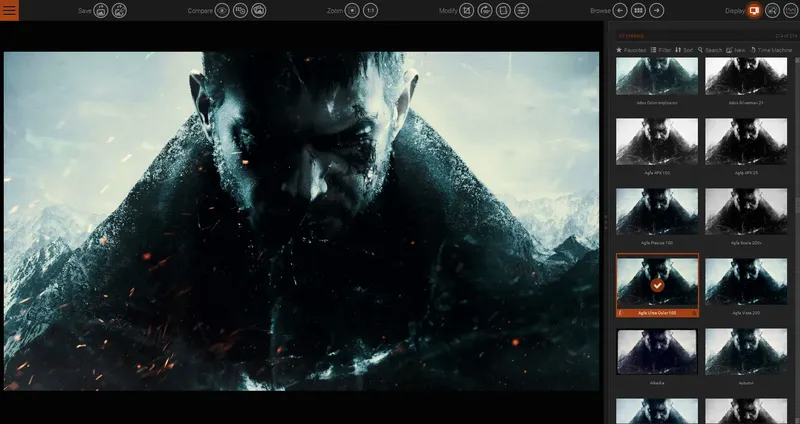800x424 pixels.
Task: Toggle the orange Display presets panel icon
Action: [x=754, y=10]
